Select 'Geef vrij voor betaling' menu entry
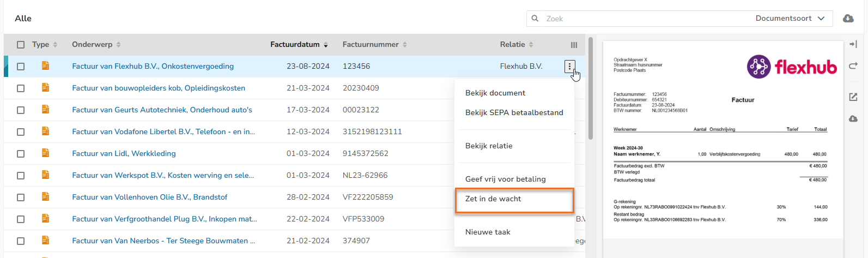This screenshot has width=868, height=258. pyautogui.click(x=505, y=179)
